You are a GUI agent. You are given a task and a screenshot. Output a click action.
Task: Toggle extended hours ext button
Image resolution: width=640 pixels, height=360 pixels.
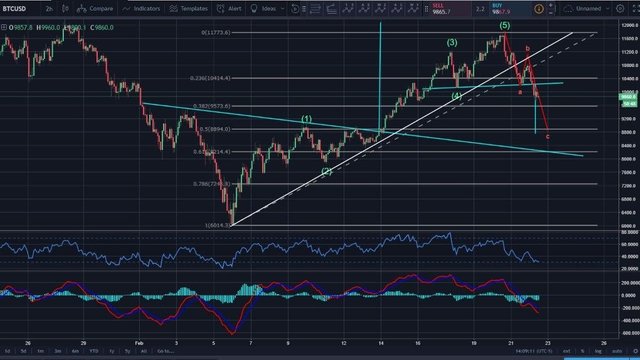click(567, 351)
